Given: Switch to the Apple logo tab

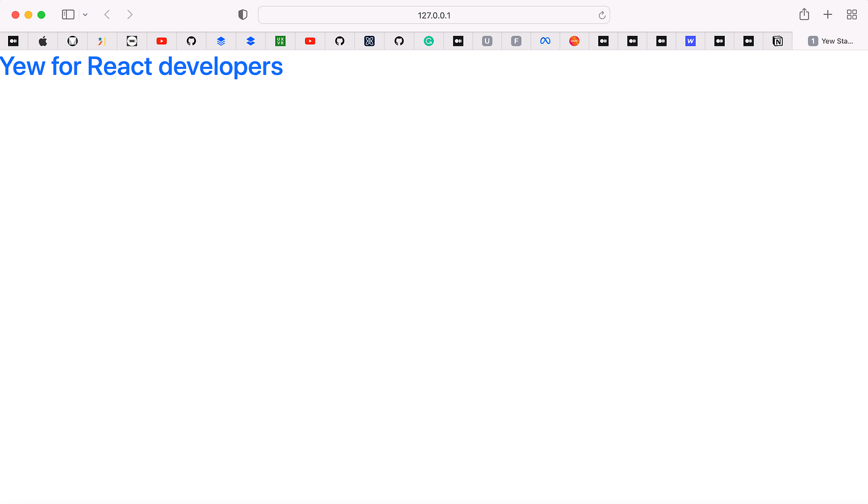Looking at the screenshot, I should (x=43, y=41).
